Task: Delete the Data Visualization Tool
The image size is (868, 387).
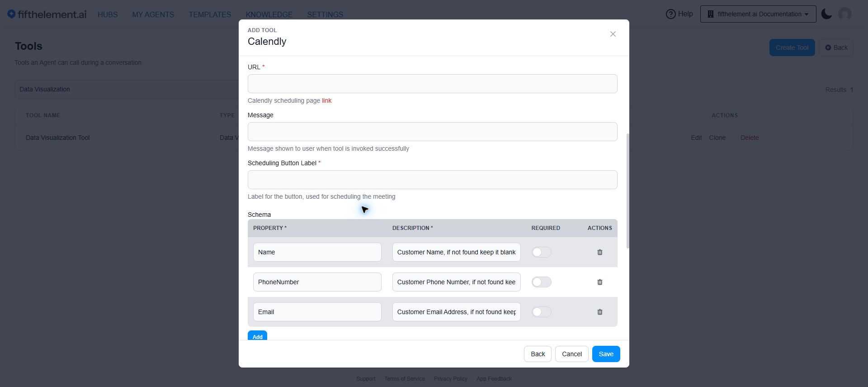Action: pos(750,138)
